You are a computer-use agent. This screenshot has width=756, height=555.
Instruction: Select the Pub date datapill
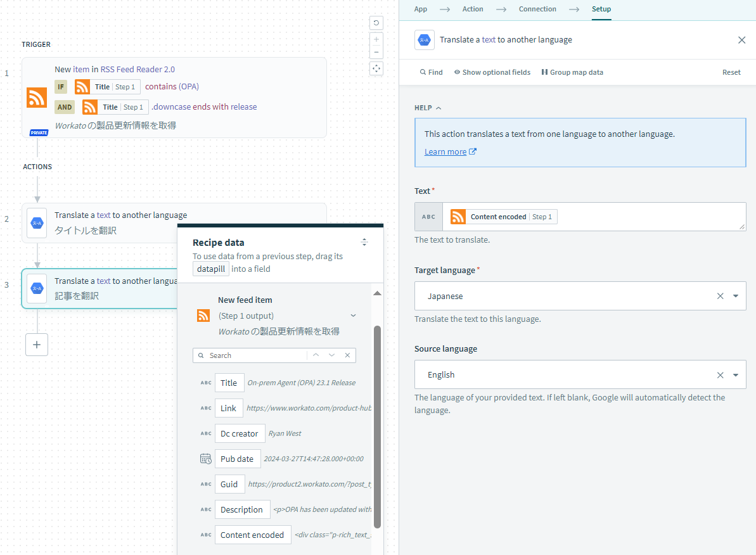[237, 459]
